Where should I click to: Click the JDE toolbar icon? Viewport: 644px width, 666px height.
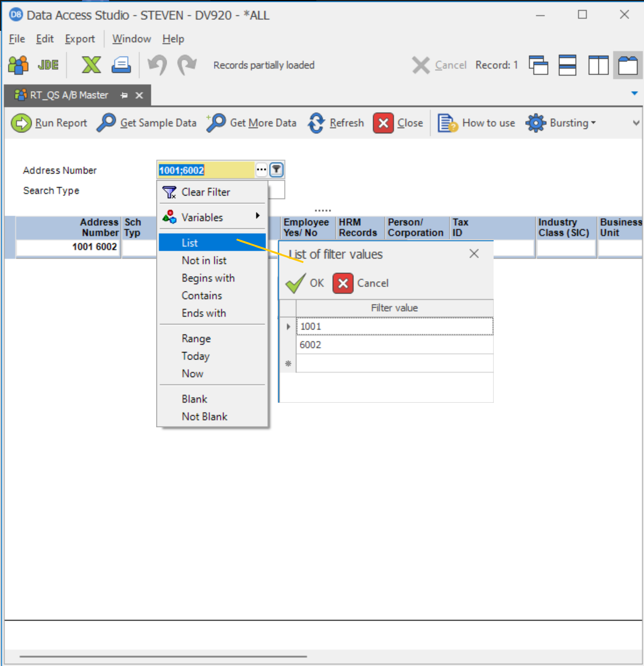click(x=48, y=65)
